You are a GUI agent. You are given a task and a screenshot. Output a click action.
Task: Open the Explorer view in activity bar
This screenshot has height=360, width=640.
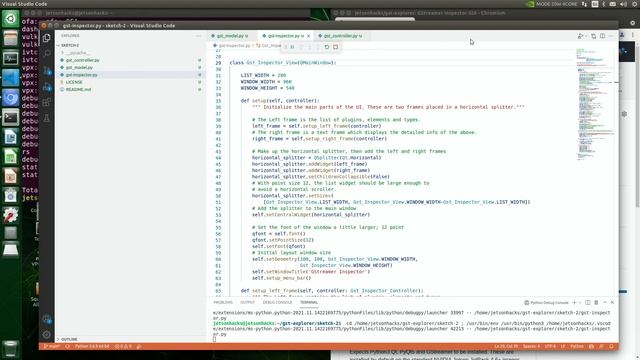click(47, 38)
